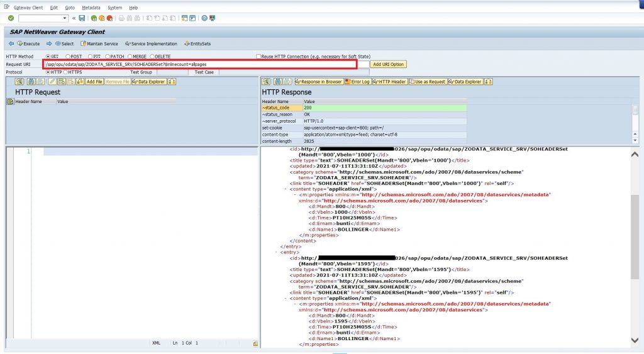Click Data Explorer in HTTP Response toolbar

click(465, 81)
